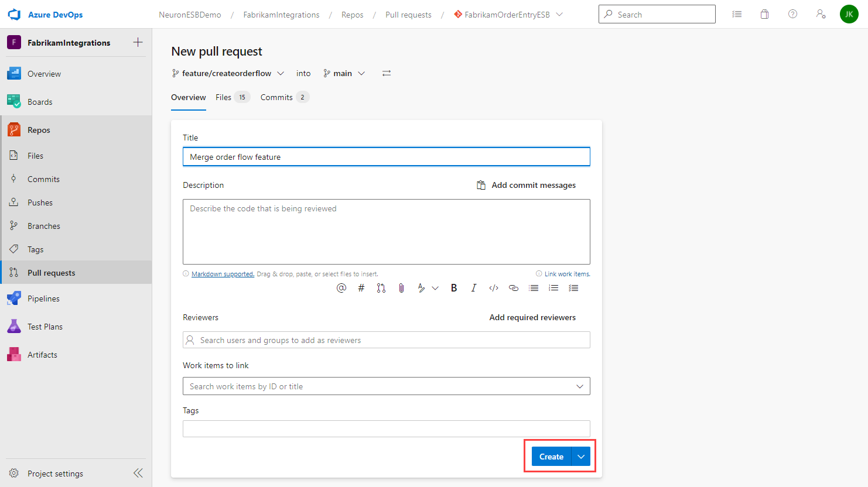This screenshot has width=868, height=487.
Task: Switch to the Files tab
Action: tap(233, 97)
